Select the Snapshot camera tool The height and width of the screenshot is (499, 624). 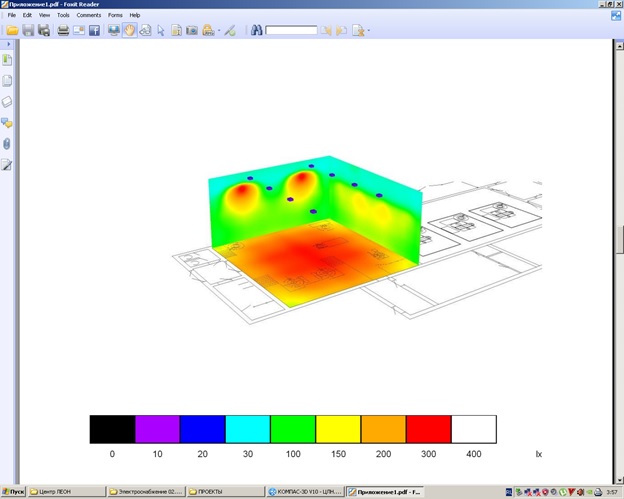click(192, 30)
